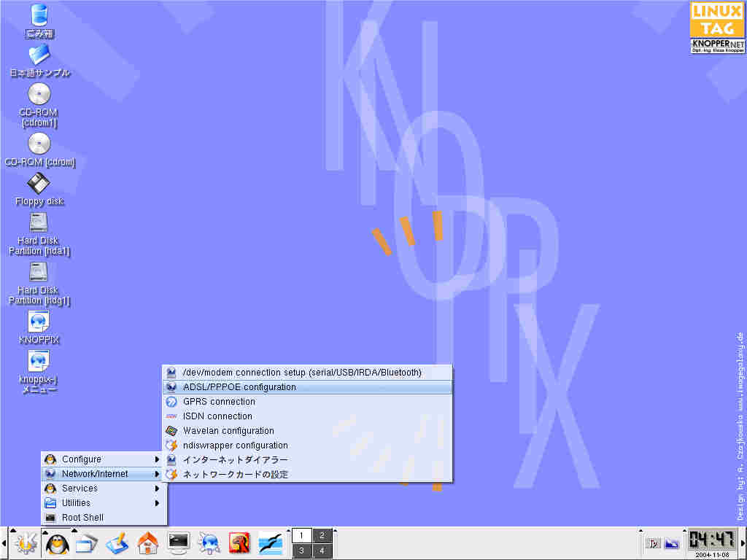Viewport: 747px width, 560px height.
Task: Select the CD-ROM [cdrom1] desktop icon
Action: (39, 105)
